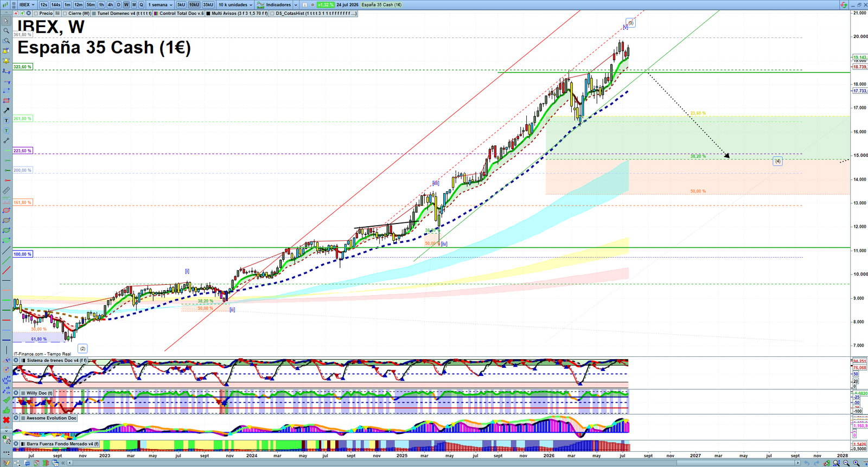Toggle the Multi Avisos indicator box
This screenshot has width=868, height=467.
click(x=208, y=13)
